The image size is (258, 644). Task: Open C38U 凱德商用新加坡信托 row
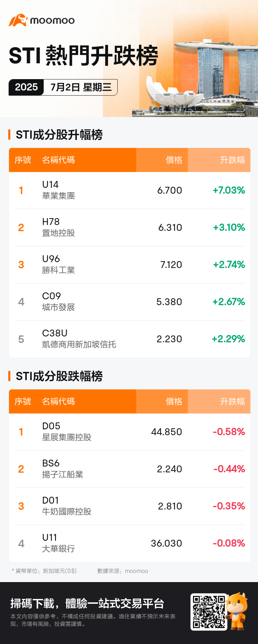click(x=130, y=339)
